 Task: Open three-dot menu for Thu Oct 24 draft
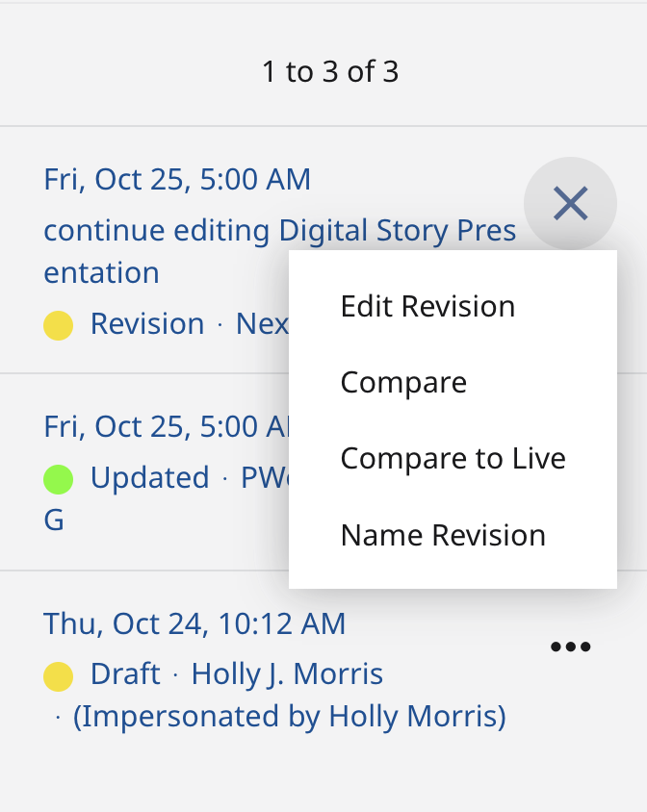[570, 647]
